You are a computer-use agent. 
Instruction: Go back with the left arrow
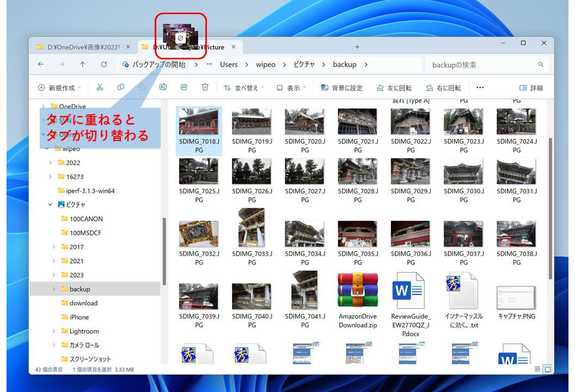pos(41,64)
